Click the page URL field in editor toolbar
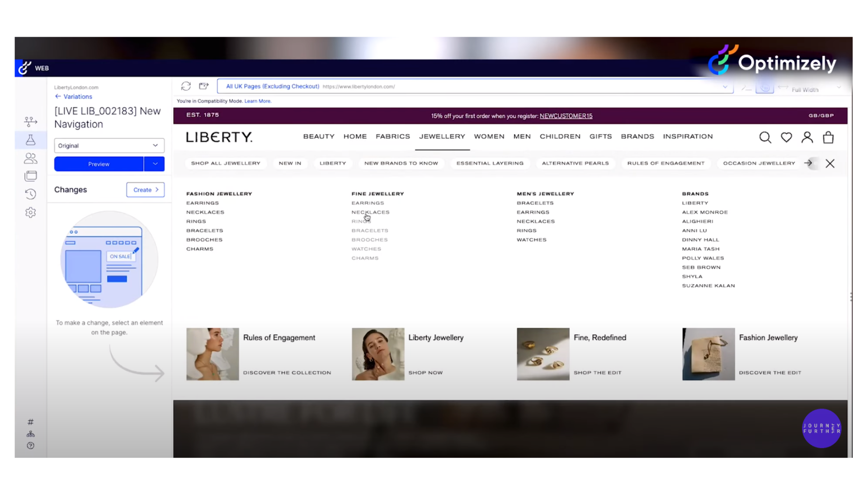 click(475, 86)
